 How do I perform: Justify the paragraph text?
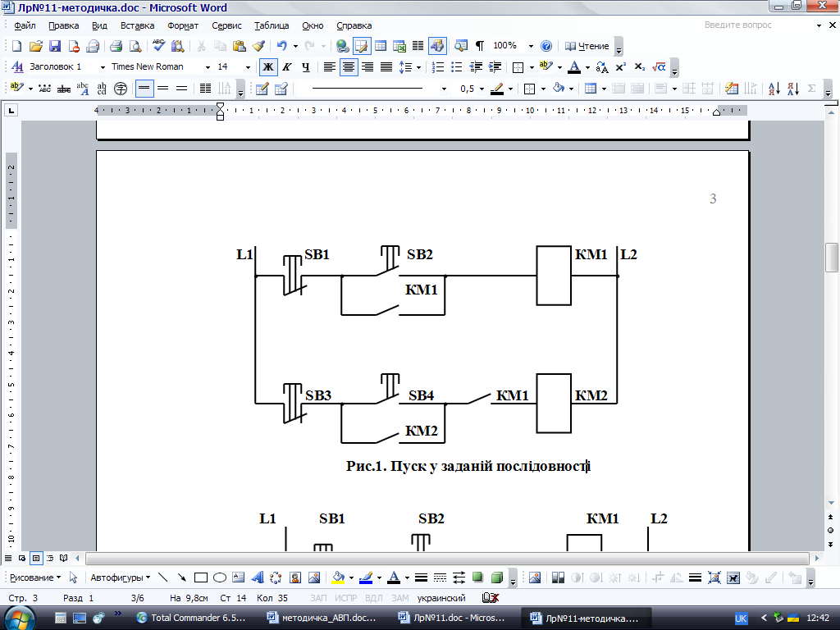point(386,67)
